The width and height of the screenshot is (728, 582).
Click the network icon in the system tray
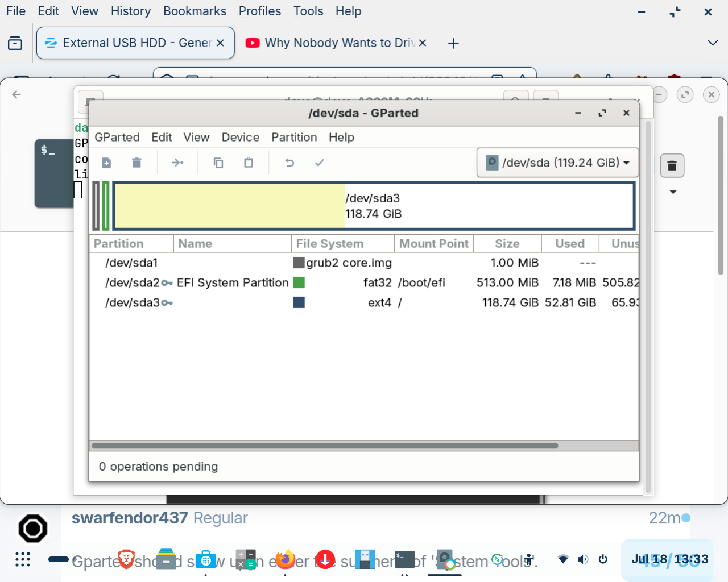pyautogui.click(x=563, y=559)
